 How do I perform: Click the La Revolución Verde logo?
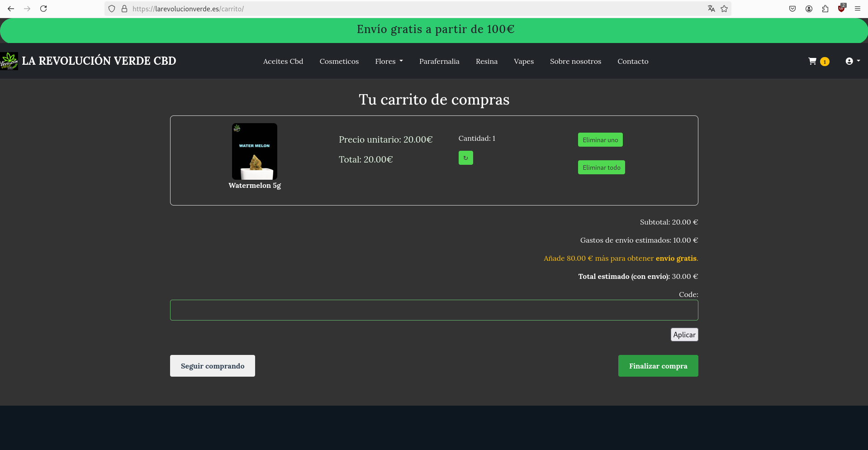[9, 61]
